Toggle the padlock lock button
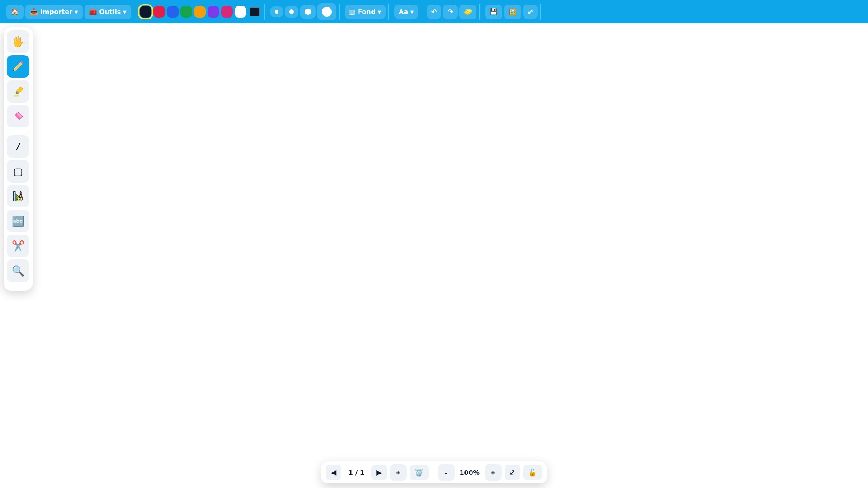 tap(533, 473)
